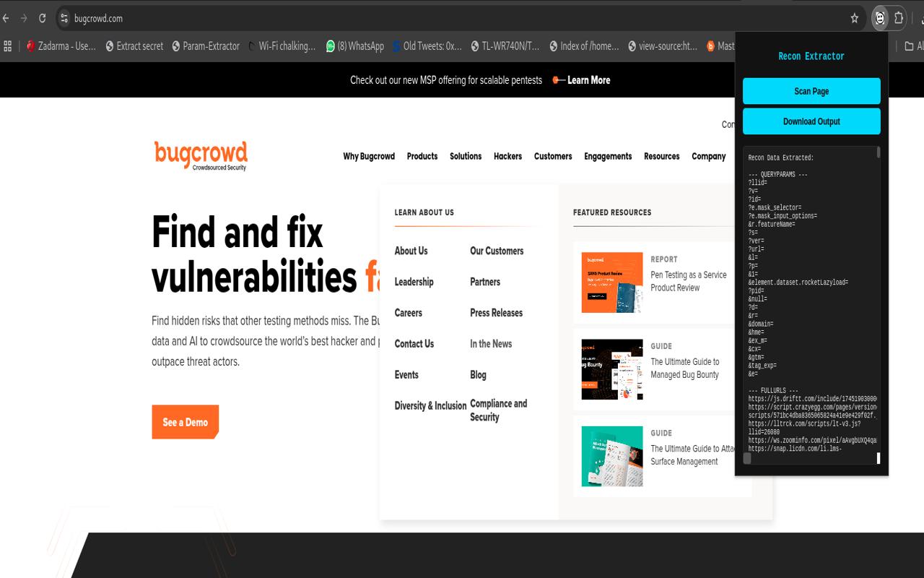The image size is (924, 578).
Task: Click the address bar showing bugcrowd.com
Action: tap(455, 18)
